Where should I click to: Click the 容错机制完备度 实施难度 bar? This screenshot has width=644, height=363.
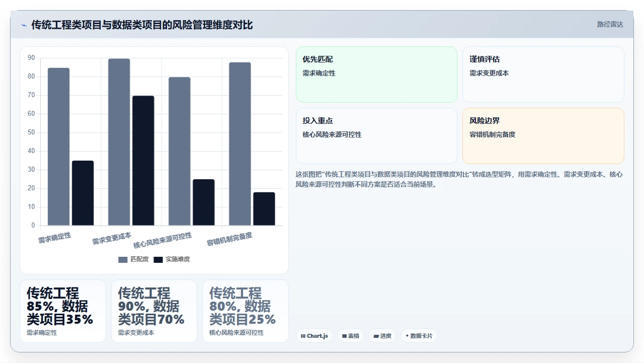(x=264, y=209)
